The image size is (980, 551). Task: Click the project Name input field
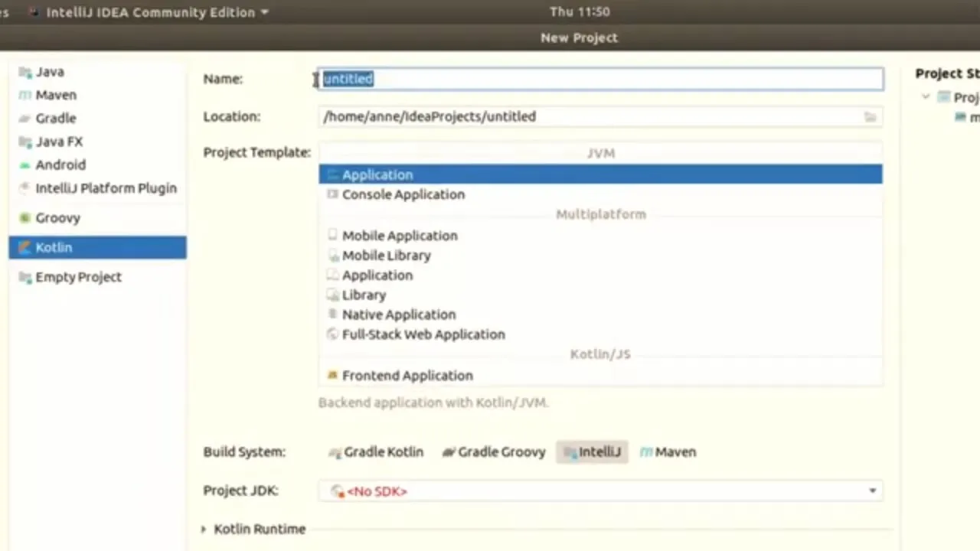601,79
